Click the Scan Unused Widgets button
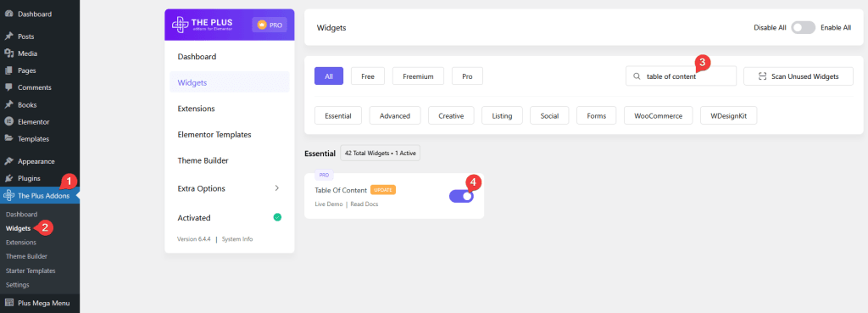868x313 pixels. (x=798, y=76)
